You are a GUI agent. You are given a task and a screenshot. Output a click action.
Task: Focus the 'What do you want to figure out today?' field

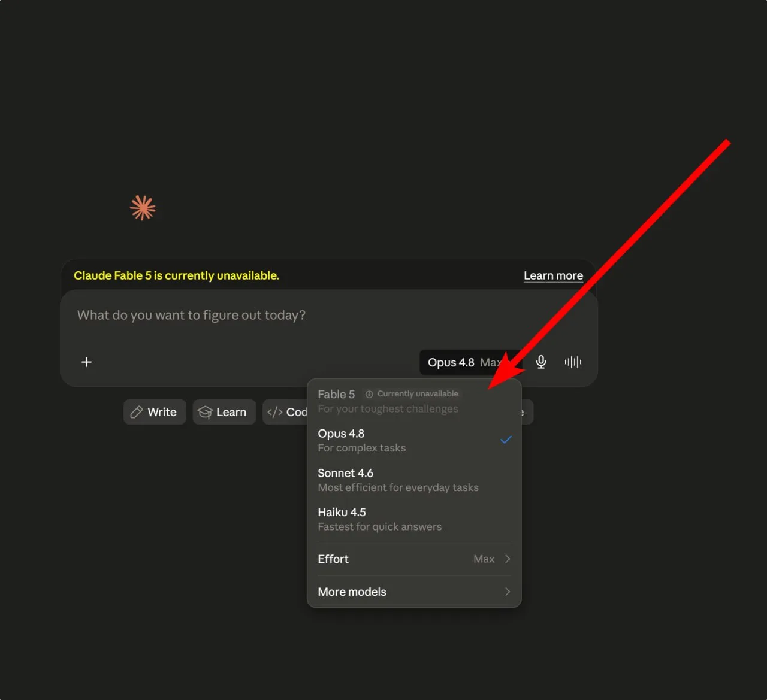click(329, 316)
